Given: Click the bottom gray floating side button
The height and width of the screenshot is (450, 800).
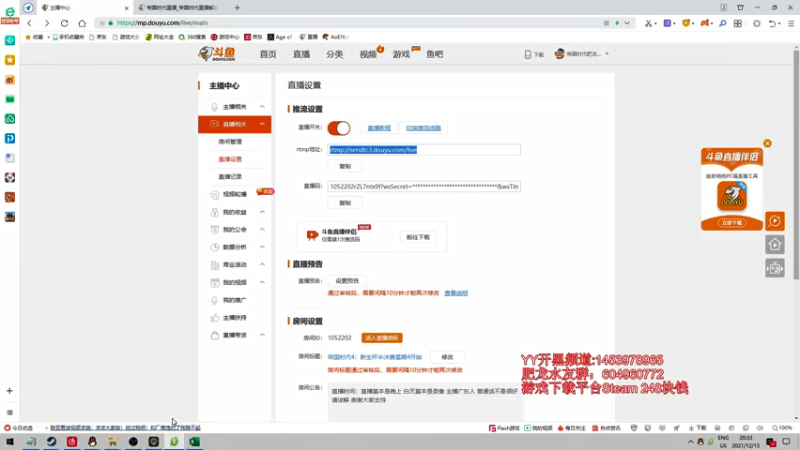Looking at the screenshot, I should (774, 268).
